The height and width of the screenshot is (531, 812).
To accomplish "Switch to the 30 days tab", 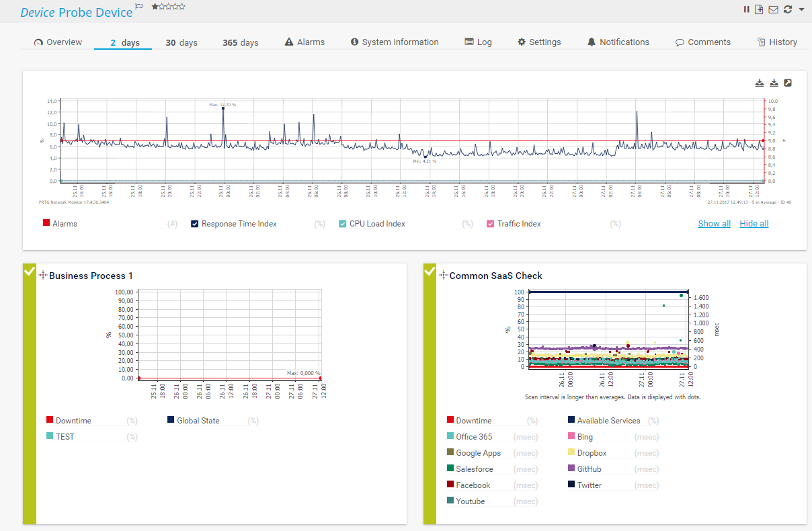I will [181, 42].
